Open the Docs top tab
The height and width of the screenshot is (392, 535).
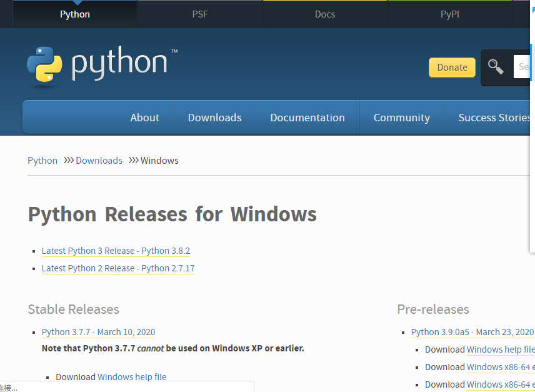point(325,14)
